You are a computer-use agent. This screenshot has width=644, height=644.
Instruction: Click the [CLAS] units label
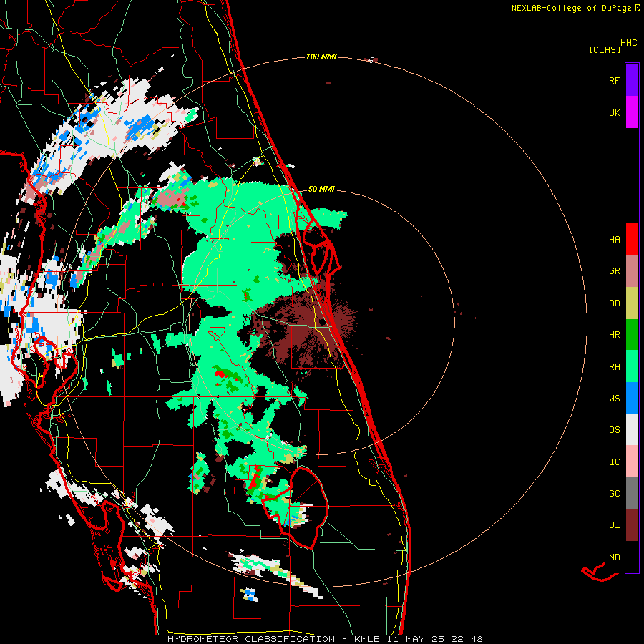(x=605, y=49)
